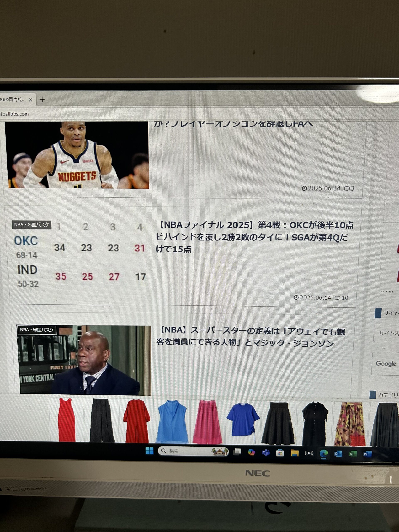Open the プレイヤーオプション FA article headline
Image resolution: width=399 pixels, height=532 pixels.
coord(233,124)
